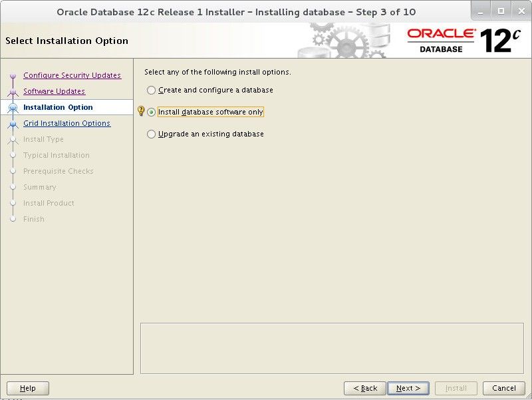Click the Typical Installation step label
The width and height of the screenshot is (532, 400).
coord(57,155)
